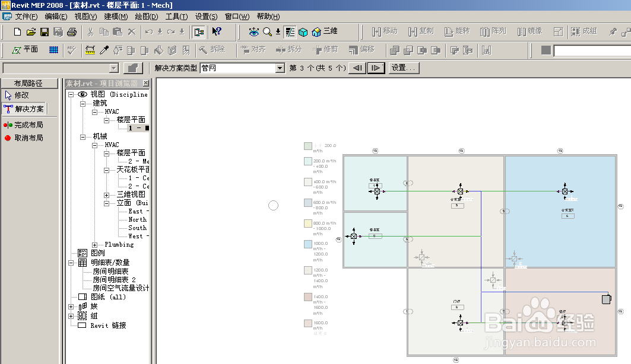Select the South elevation view
631x364 pixels.
(137, 228)
